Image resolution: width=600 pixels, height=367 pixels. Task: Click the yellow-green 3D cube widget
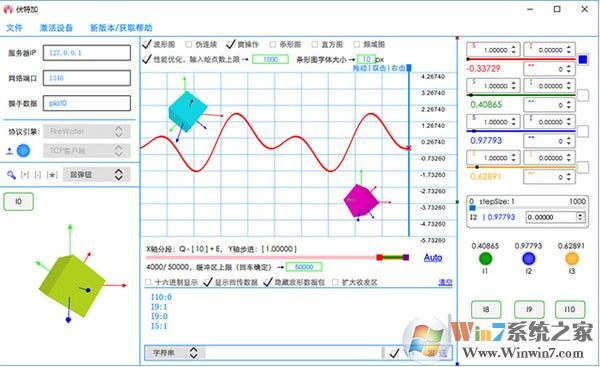72,285
